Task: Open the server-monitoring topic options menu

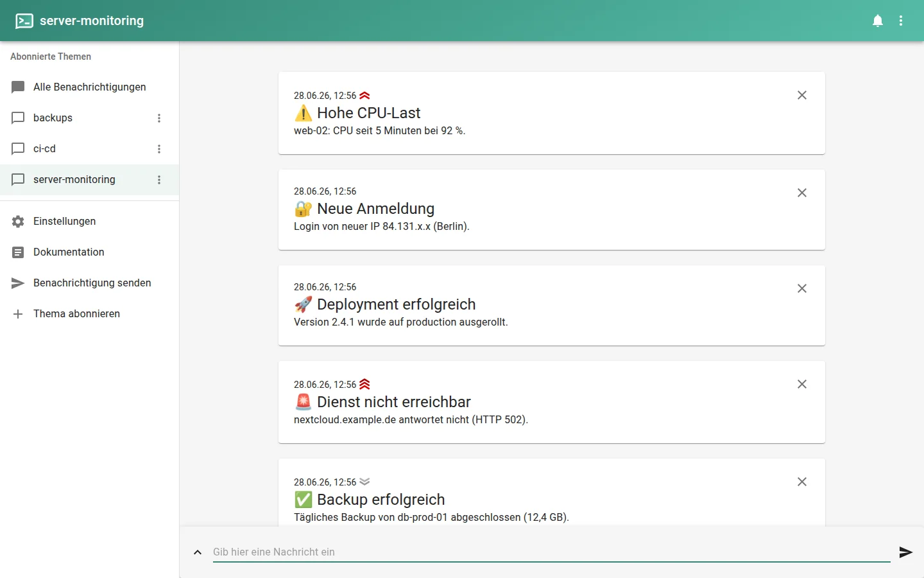Action: point(159,180)
